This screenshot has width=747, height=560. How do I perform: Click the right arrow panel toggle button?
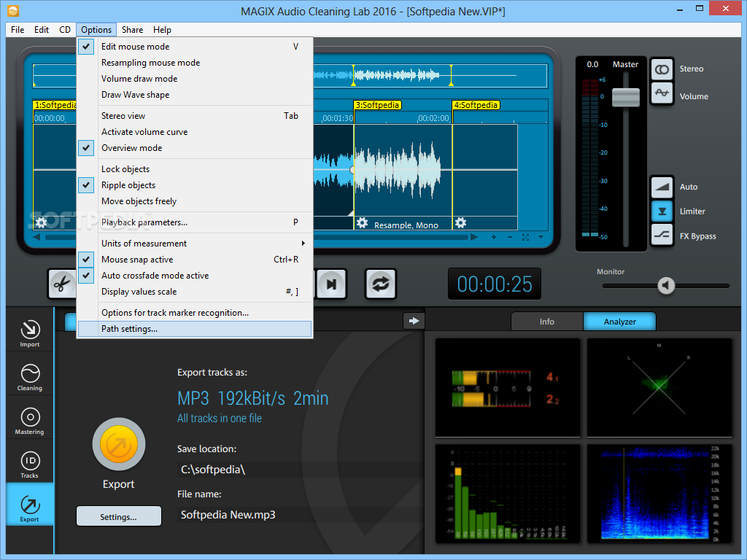[x=414, y=321]
